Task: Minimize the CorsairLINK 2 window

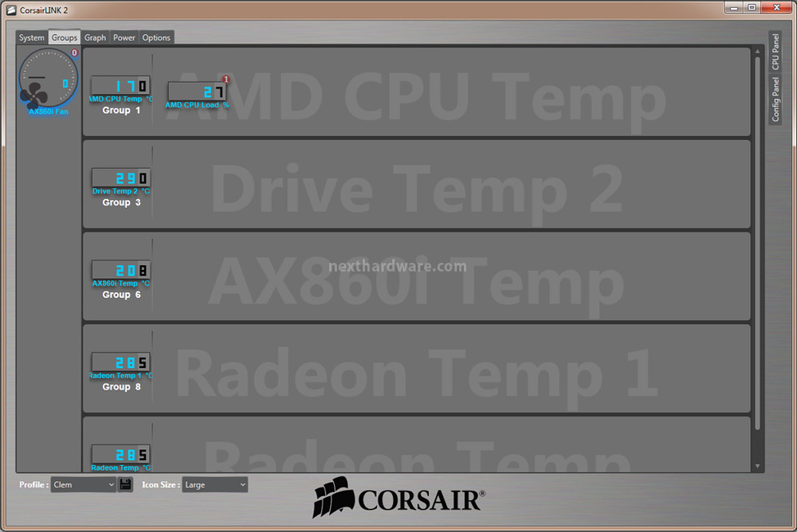Action: click(733, 8)
